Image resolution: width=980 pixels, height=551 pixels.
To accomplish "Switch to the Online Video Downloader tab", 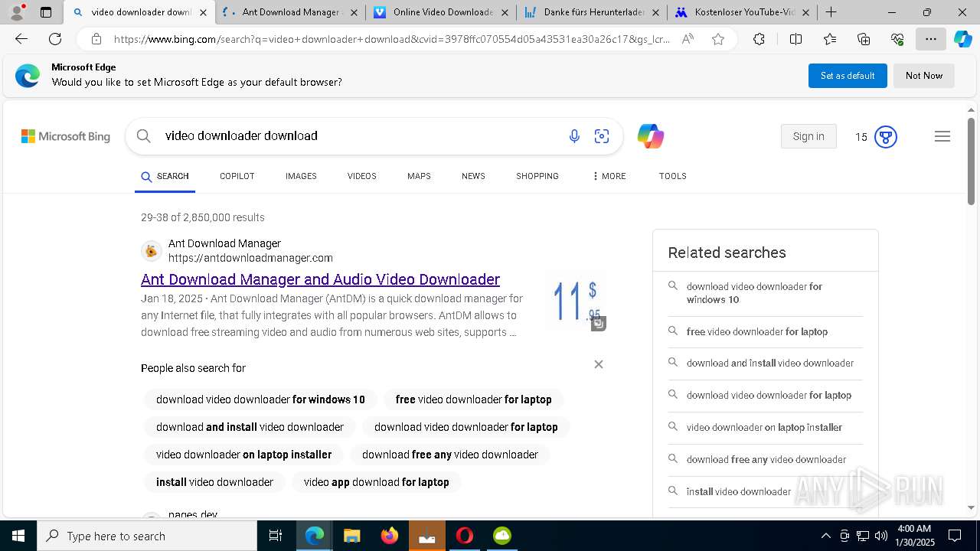I will coord(443,12).
